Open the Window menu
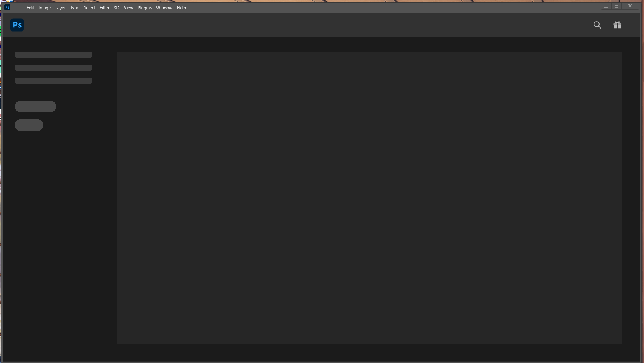 (x=164, y=7)
